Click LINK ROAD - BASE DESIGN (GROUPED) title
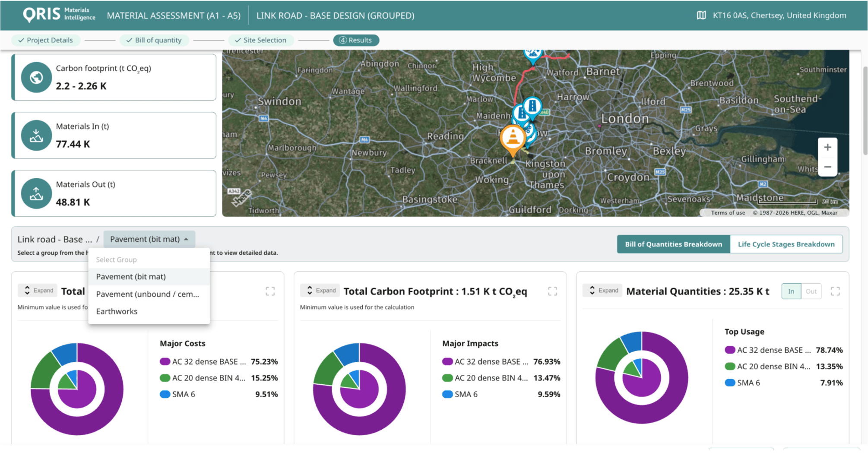The height and width of the screenshot is (475, 868). (x=335, y=16)
